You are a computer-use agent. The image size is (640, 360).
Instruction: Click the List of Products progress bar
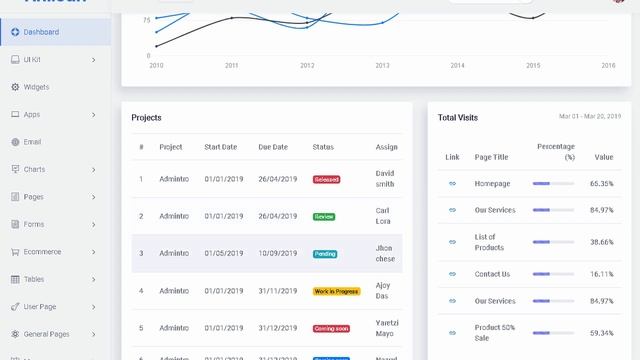pyautogui.click(x=553, y=242)
